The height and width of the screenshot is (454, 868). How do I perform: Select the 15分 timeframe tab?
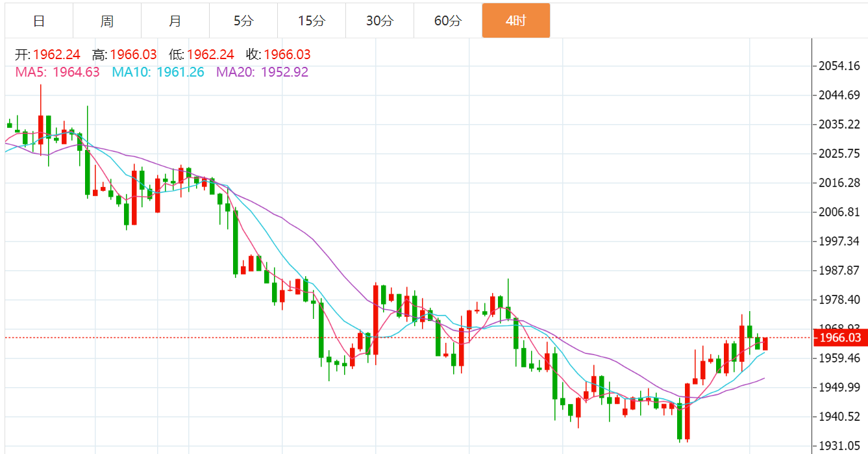pyautogui.click(x=312, y=21)
